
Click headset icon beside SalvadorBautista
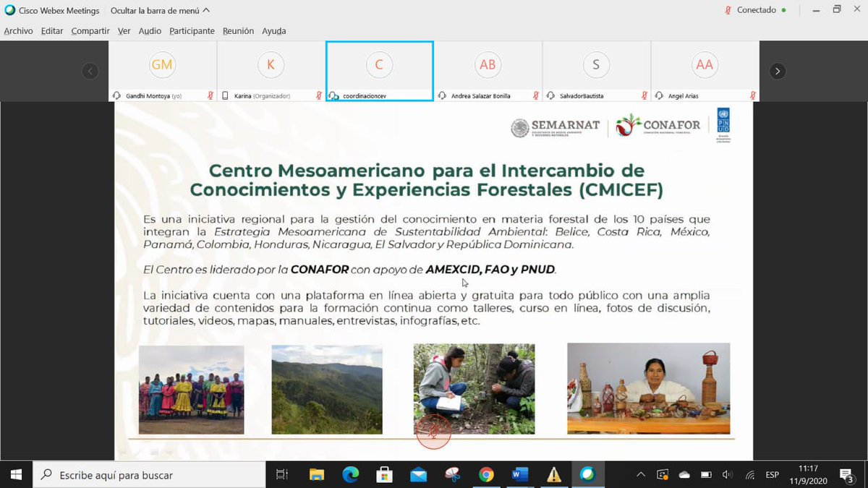point(550,95)
